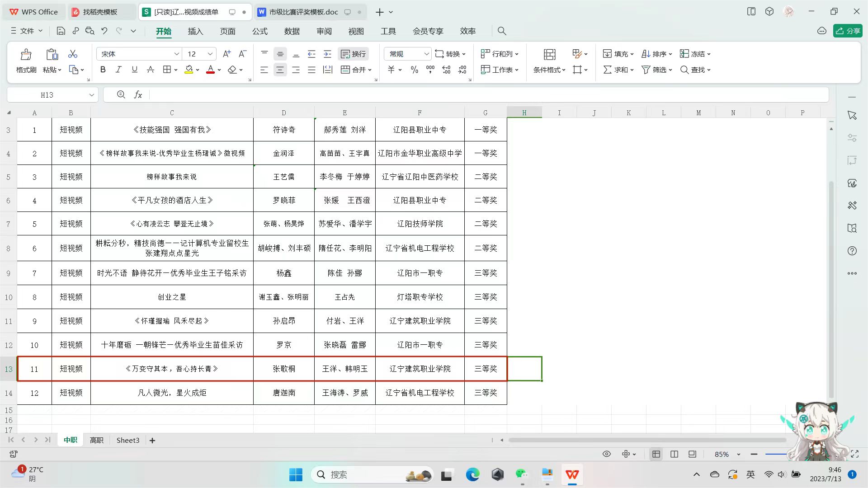
Task: Click the 筛选 filter button
Action: pyautogui.click(x=657, y=70)
